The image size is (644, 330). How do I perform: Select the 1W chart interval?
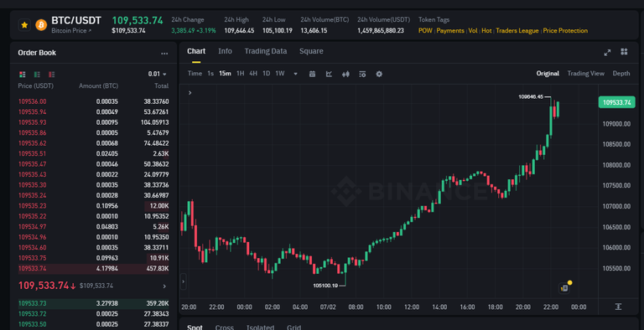point(280,74)
